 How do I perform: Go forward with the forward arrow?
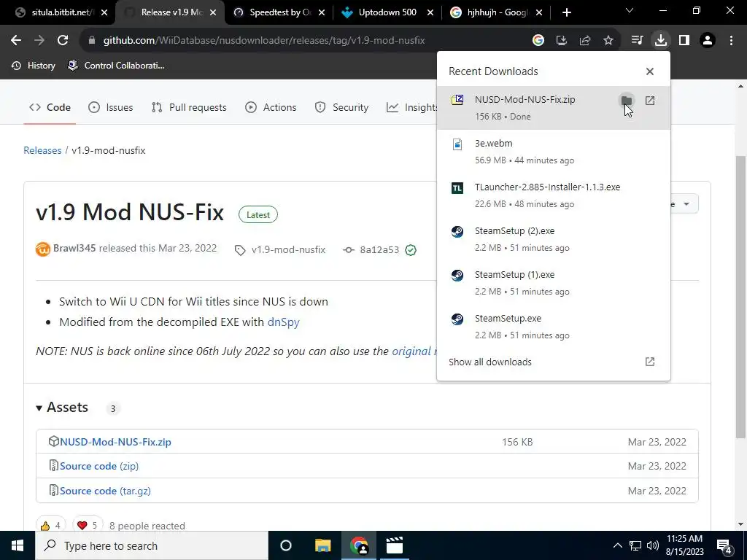pyautogui.click(x=39, y=41)
